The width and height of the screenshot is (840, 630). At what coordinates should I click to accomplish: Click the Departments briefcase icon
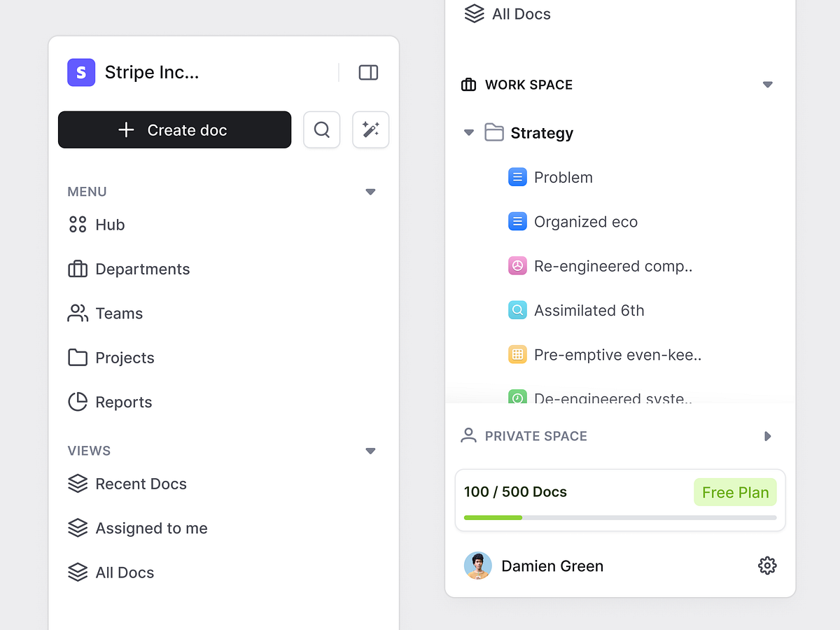point(77,269)
